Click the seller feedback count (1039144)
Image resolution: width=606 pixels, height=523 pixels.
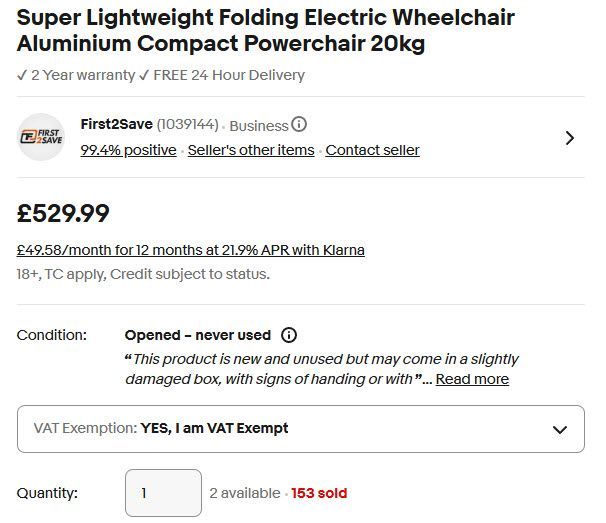coord(187,125)
